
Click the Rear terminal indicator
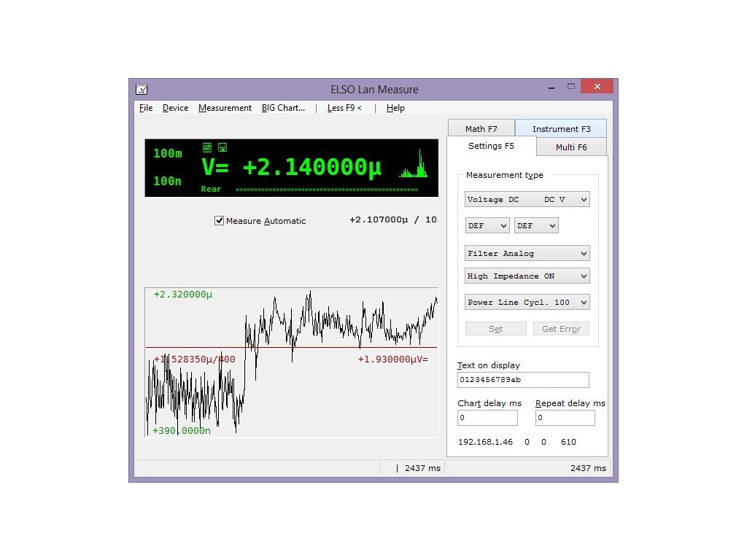[211, 190]
